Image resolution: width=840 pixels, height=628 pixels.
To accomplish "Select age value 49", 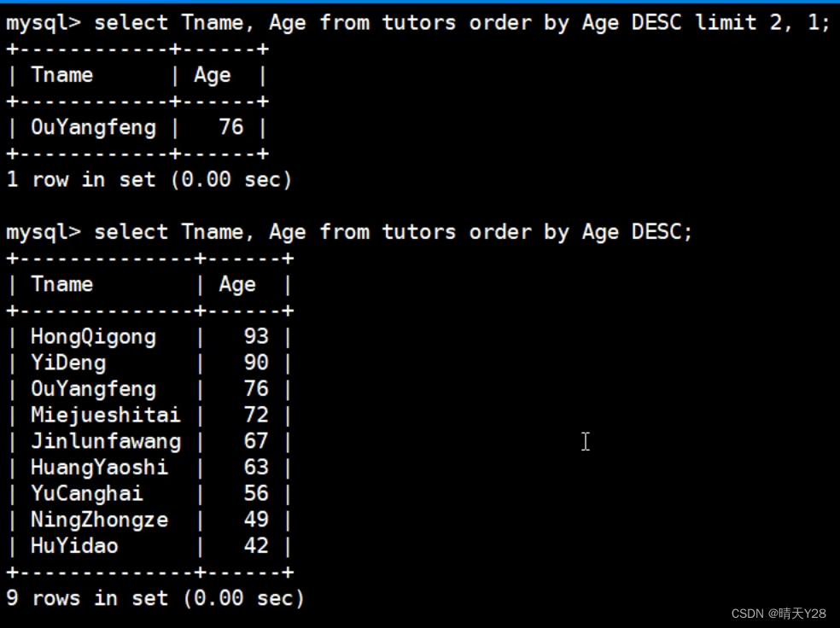I will click(256, 520).
